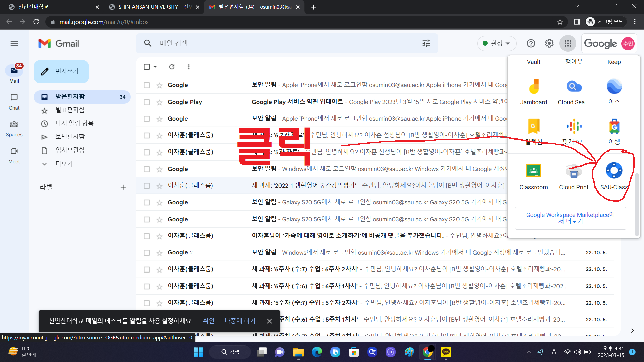Open the Chrome side panel icon
644x362 pixels.
577,22
